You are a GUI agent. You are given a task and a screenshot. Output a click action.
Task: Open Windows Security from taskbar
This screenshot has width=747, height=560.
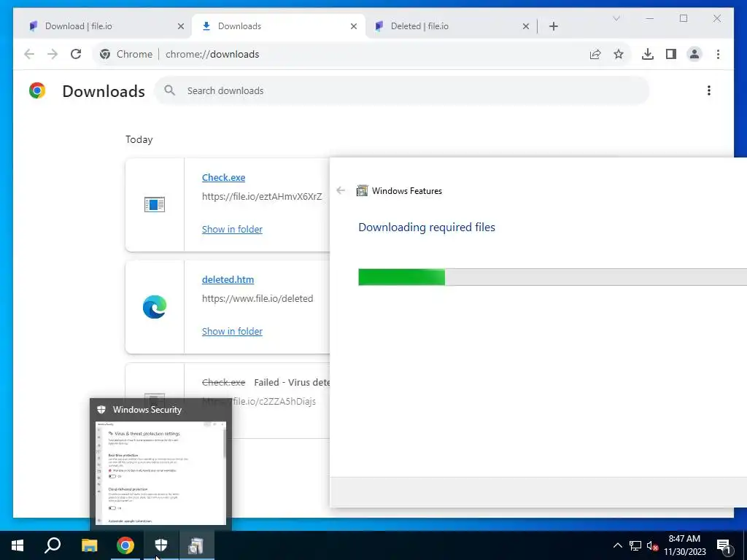161,545
